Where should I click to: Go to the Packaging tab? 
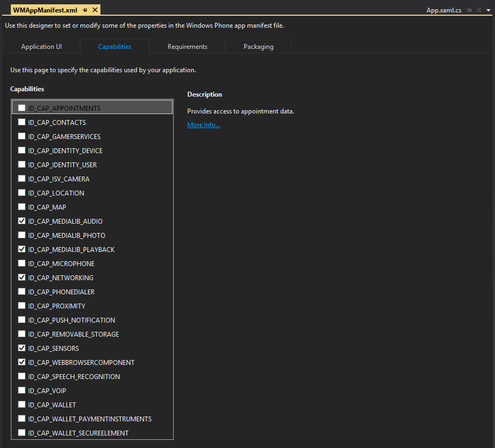[x=258, y=47]
